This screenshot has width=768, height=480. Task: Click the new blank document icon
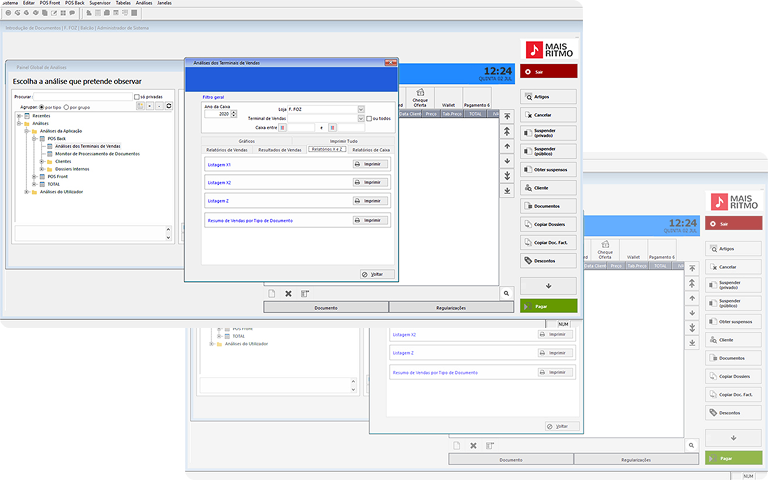pyautogui.click(x=271, y=293)
